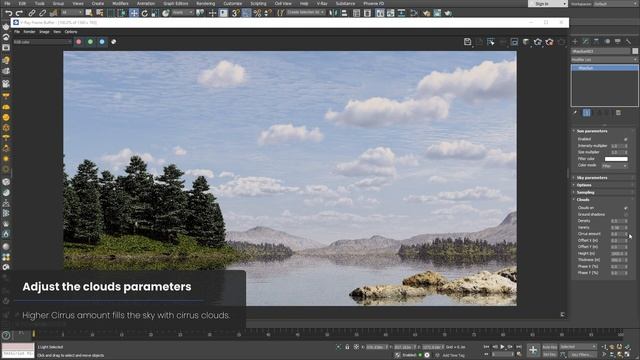Click the Filter color white swatch

pos(616,159)
